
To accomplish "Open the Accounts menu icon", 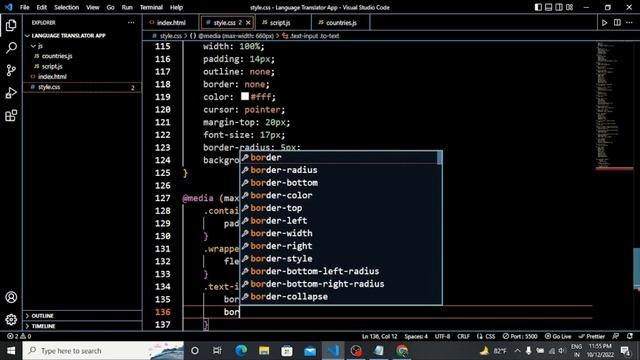I will click(11, 297).
